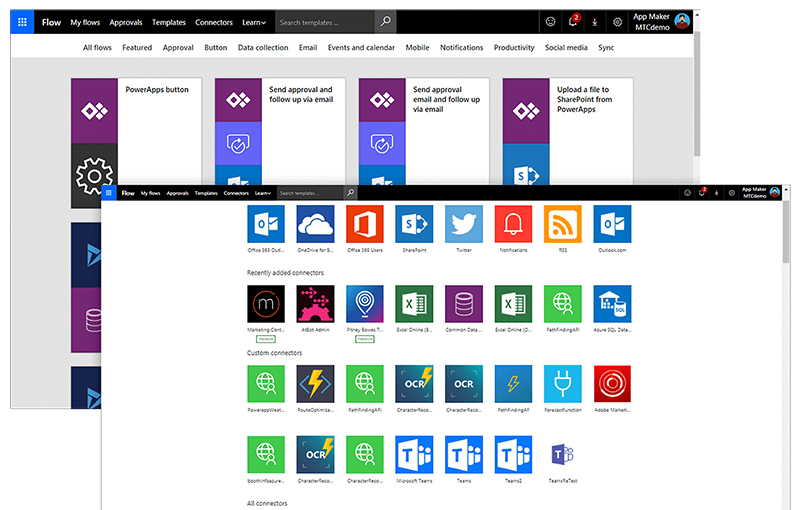Open the RouteOptimization custom connector
The image size is (800, 510).
coord(316,385)
